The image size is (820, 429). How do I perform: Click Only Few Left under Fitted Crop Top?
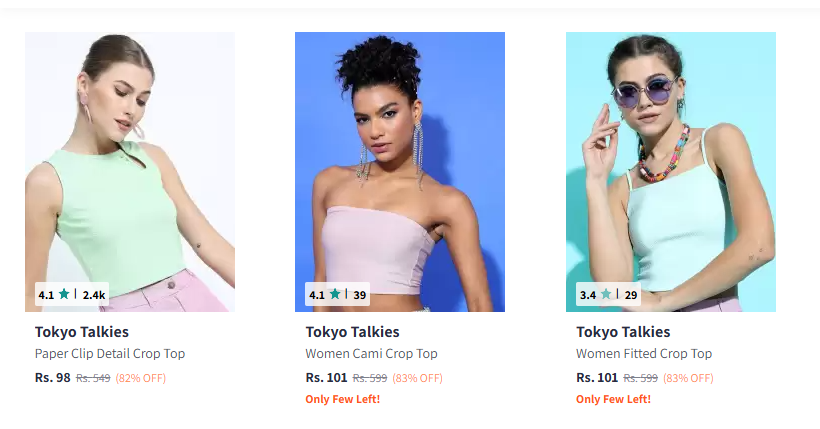[613, 399]
